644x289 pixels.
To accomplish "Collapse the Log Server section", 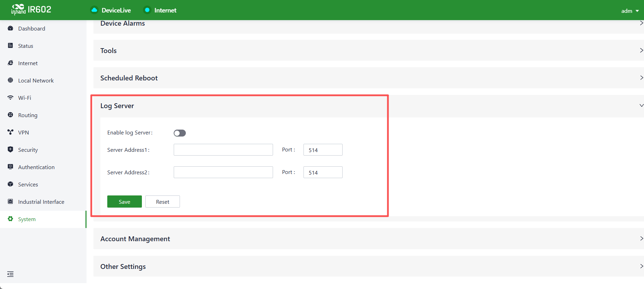I will [368, 106].
